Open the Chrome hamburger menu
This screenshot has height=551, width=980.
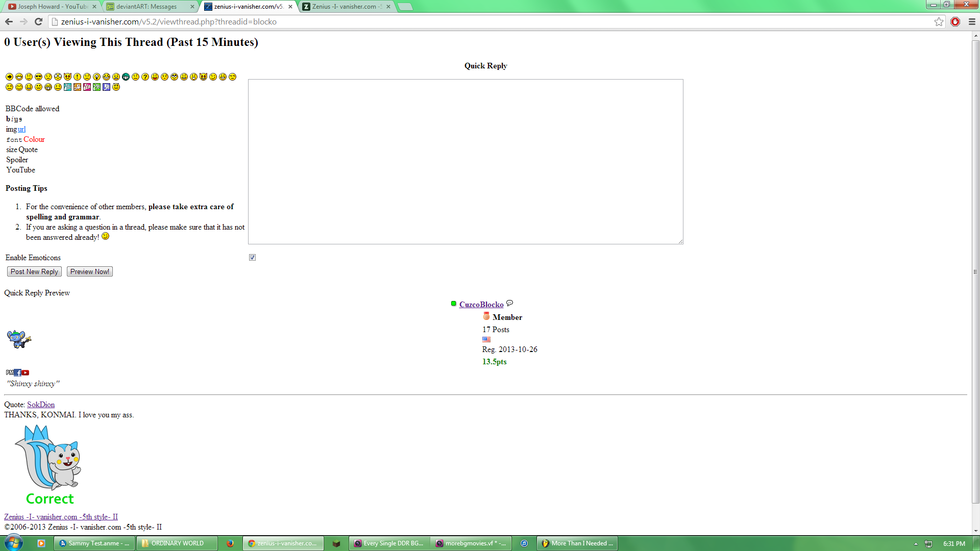pyautogui.click(x=972, y=21)
